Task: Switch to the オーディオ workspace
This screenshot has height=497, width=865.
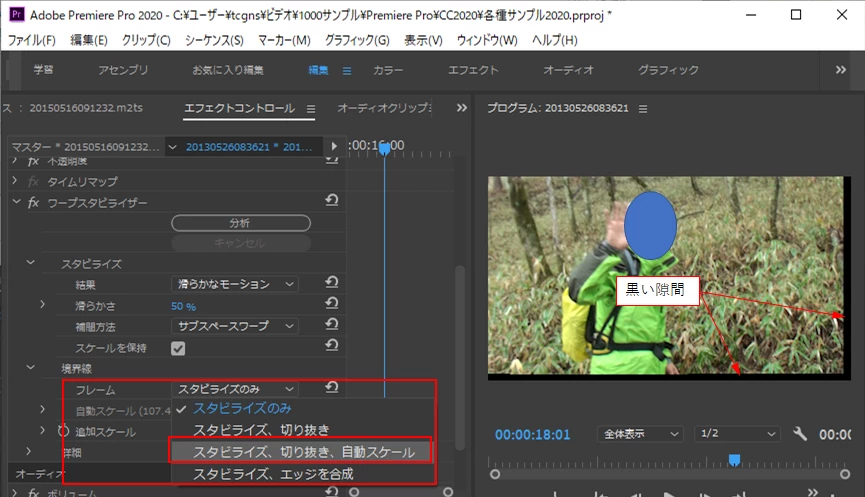Action: 568,70
